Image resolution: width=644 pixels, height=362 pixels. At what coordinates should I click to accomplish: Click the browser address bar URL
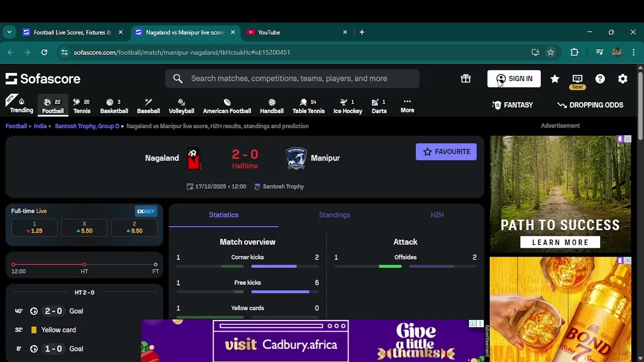pos(182,52)
